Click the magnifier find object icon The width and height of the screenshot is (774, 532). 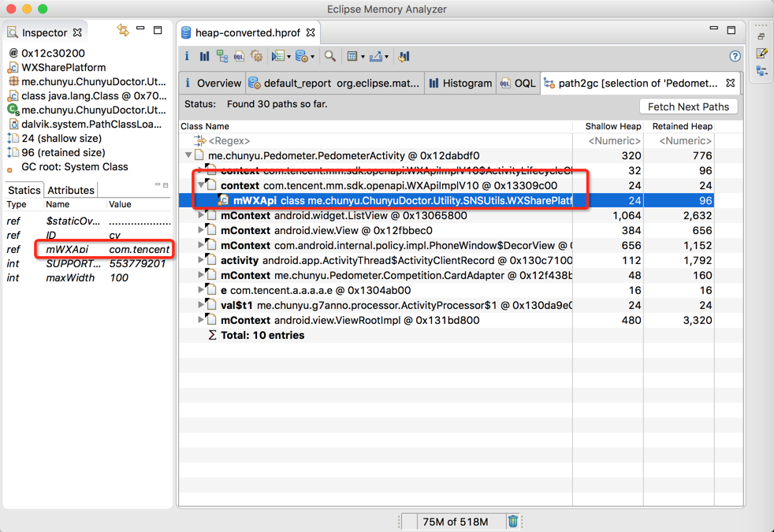pyautogui.click(x=330, y=56)
